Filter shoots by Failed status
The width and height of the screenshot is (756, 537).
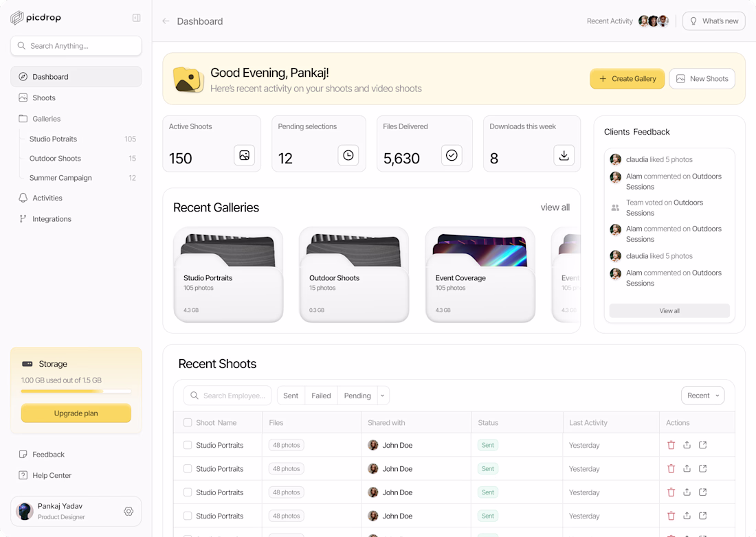click(x=321, y=396)
